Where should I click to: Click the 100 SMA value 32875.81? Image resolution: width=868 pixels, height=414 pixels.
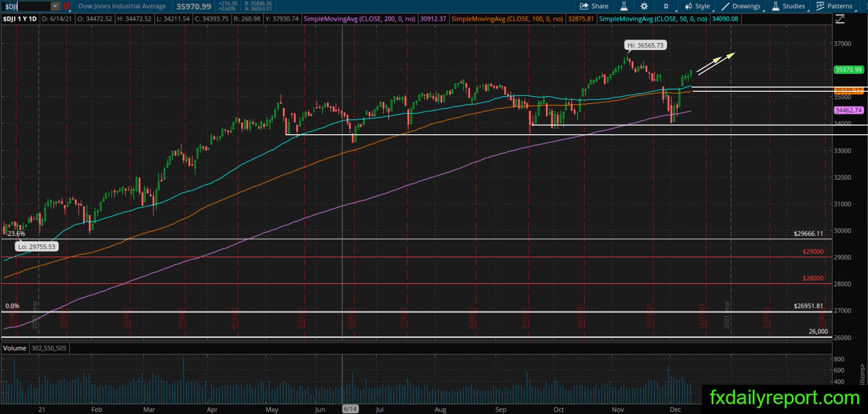(581, 19)
